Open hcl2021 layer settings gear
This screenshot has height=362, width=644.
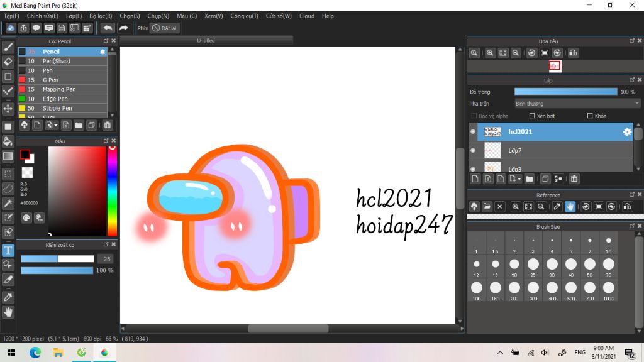click(x=627, y=132)
